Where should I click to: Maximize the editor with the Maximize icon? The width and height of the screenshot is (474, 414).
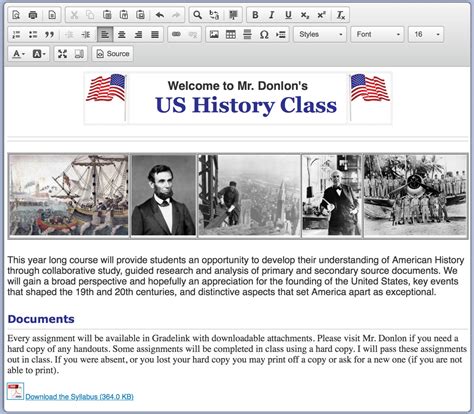tap(62, 54)
